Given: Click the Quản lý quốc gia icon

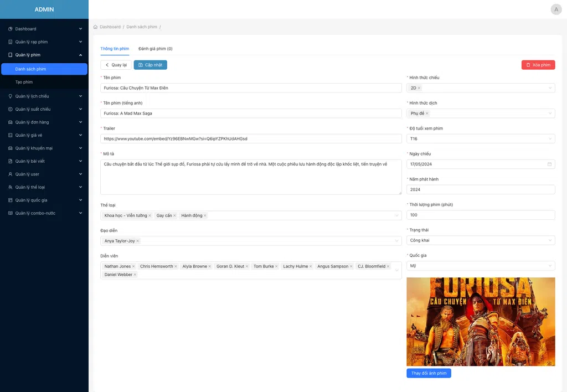Looking at the screenshot, I should [x=11, y=200].
